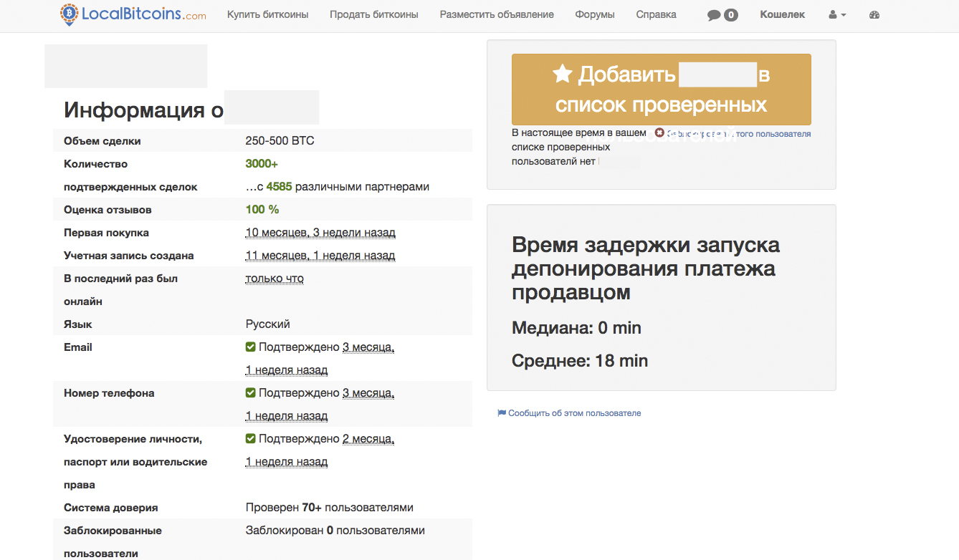Screen dimensions: 959x560
Task: Click the '11 месяцев, 1 неделя назад' timestamp
Action: pos(320,256)
